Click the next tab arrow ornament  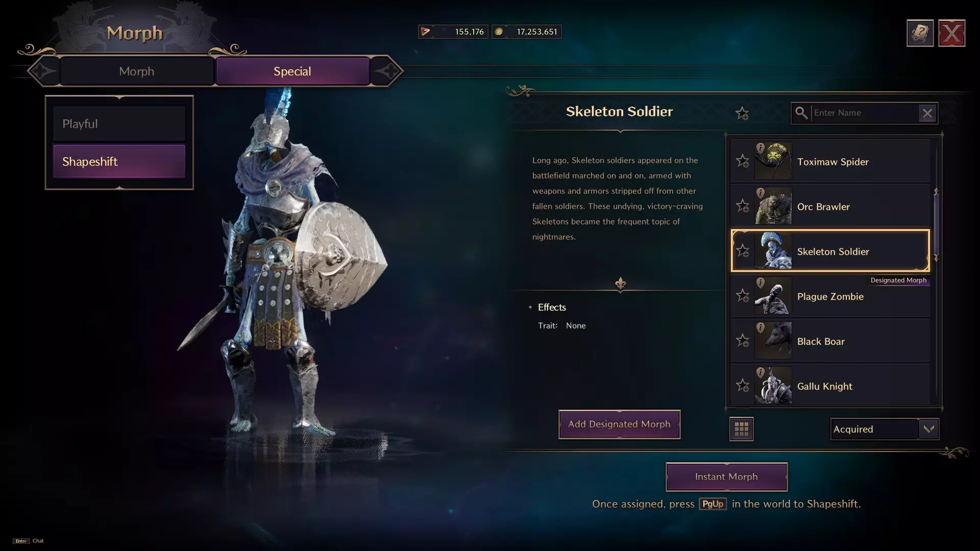tap(387, 71)
